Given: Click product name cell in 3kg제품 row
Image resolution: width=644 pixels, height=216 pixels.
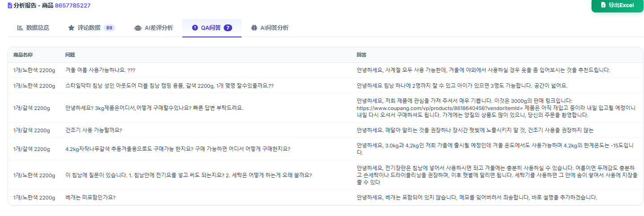Looking at the screenshot, I should click(x=32, y=108).
